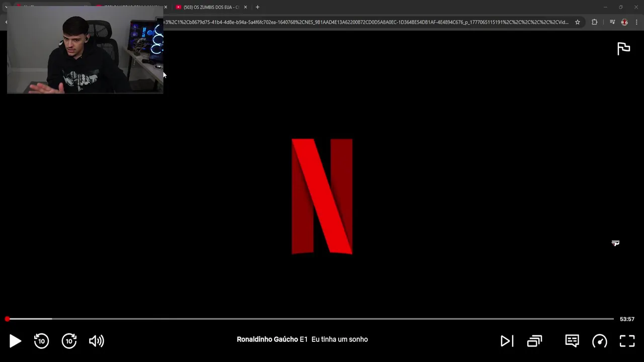The width and height of the screenshot is (644, 362).
Task: Close the OS ZUMBIS DOS EUA tab
Action: 246,7
